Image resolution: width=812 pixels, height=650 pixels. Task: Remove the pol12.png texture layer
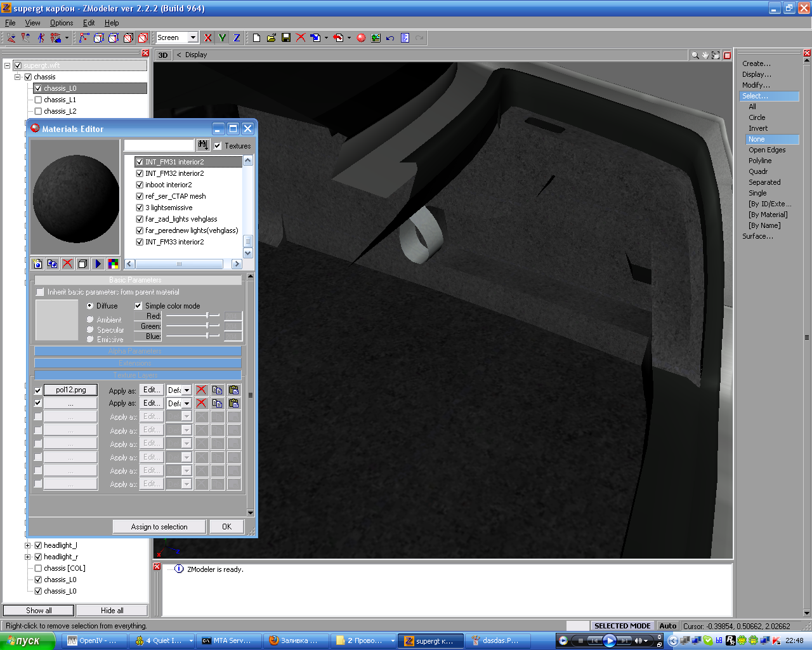[201, 390]
